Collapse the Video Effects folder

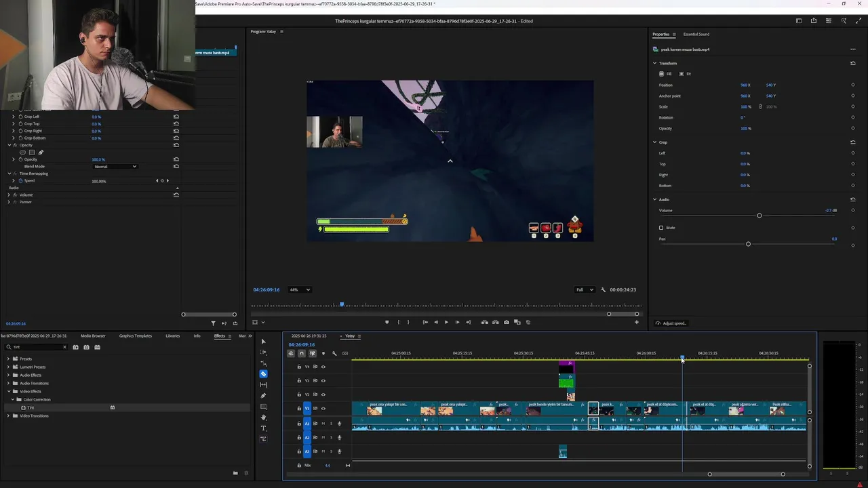(8, 391)
